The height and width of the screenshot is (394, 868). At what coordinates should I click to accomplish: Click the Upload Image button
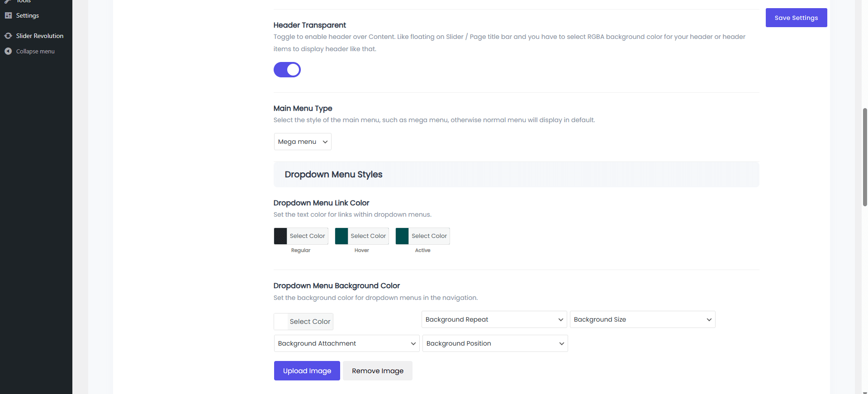(x=307, y=371)
